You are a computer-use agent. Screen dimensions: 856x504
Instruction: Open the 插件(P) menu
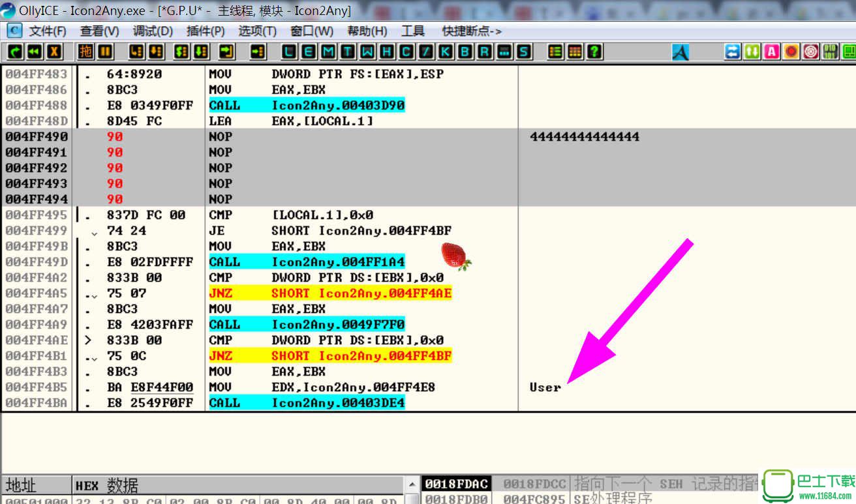[206, 31]
